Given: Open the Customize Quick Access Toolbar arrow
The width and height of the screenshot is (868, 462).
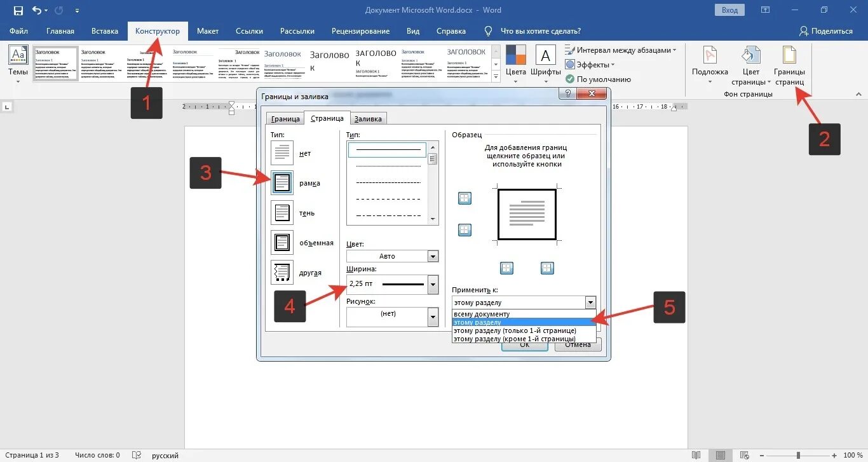Looking at the screenshot, I should 78,11.
